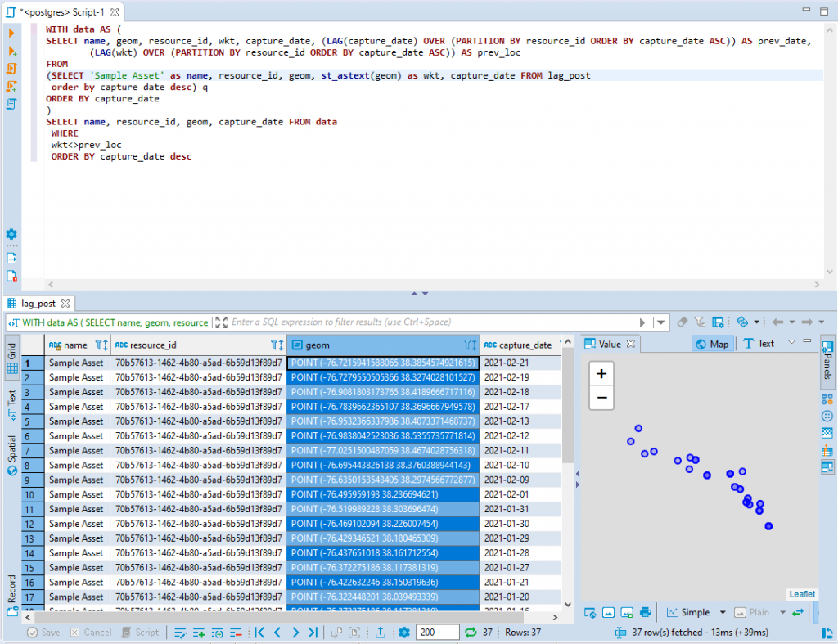Image resolution: width=838 pixels, height=644 pixels.
Task: Zoom in on the Leaflet map
Action: click(x=601, y=374)
